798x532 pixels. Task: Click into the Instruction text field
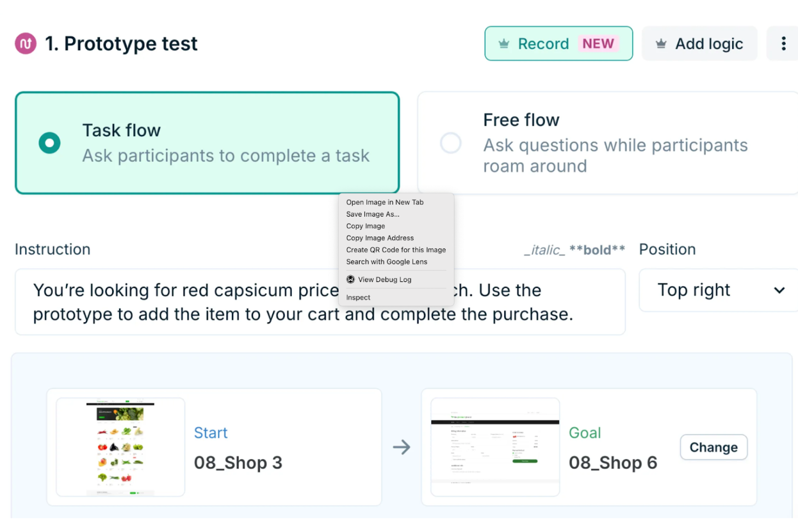pos(320,302)
